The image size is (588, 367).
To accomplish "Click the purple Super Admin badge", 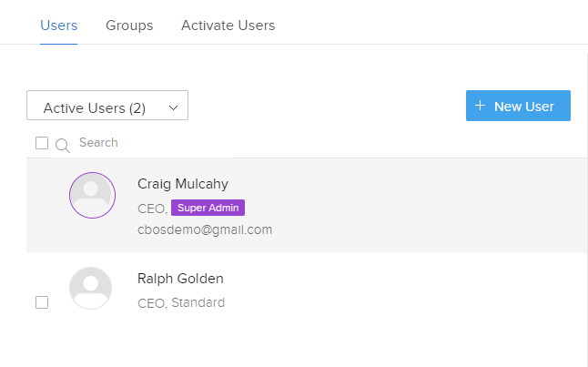I will click(208, 208).
